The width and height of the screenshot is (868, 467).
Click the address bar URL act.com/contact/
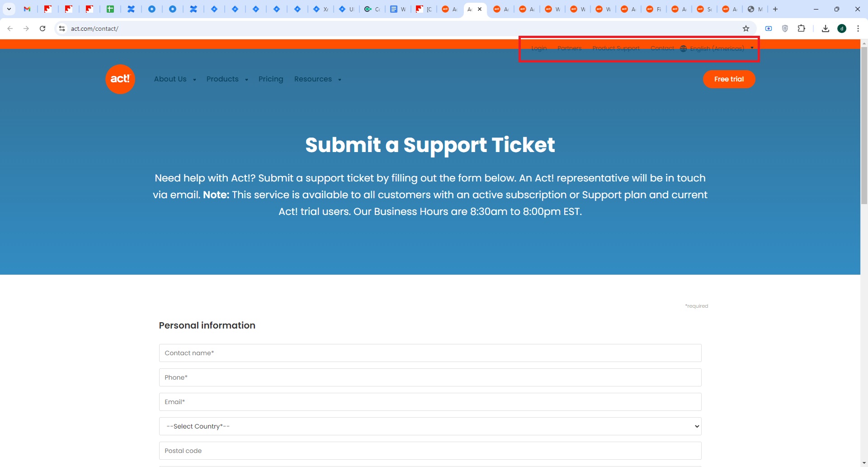click(x=94, y=29)
